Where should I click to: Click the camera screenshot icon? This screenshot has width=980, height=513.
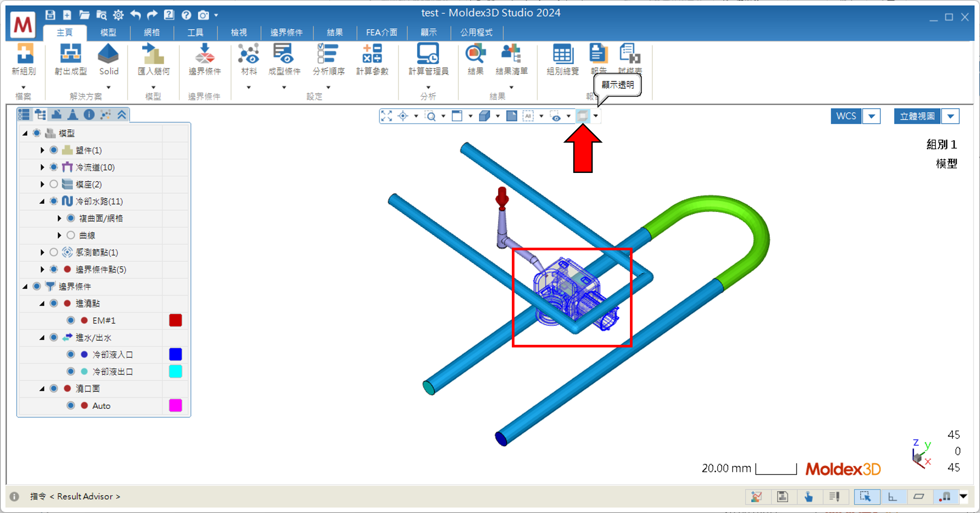203,15
